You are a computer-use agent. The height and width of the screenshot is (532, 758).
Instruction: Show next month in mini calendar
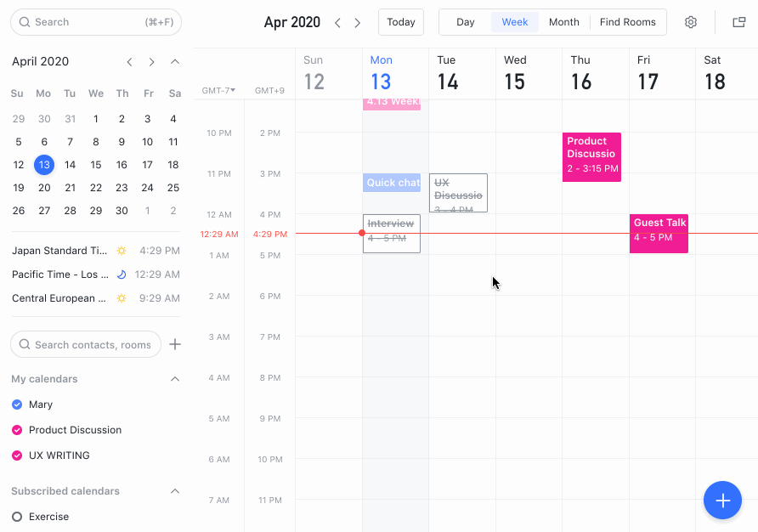pos(152,62)
